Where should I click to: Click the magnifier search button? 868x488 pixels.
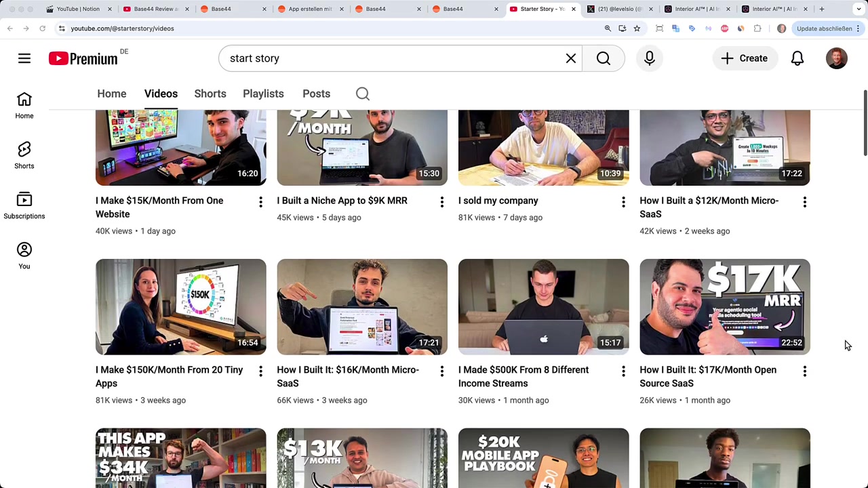click(x=604, y=58)
